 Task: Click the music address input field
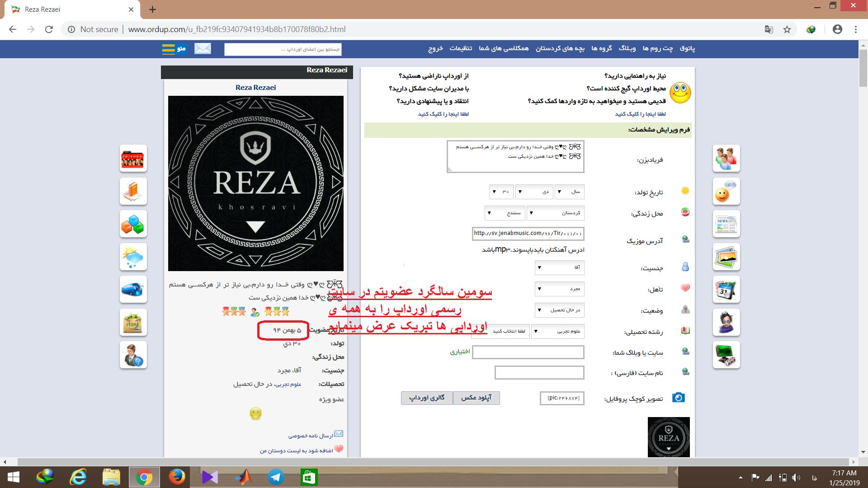(528, 234)
